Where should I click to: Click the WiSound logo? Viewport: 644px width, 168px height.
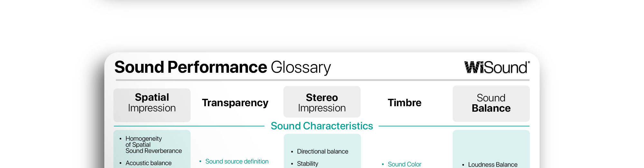(497, 67)
